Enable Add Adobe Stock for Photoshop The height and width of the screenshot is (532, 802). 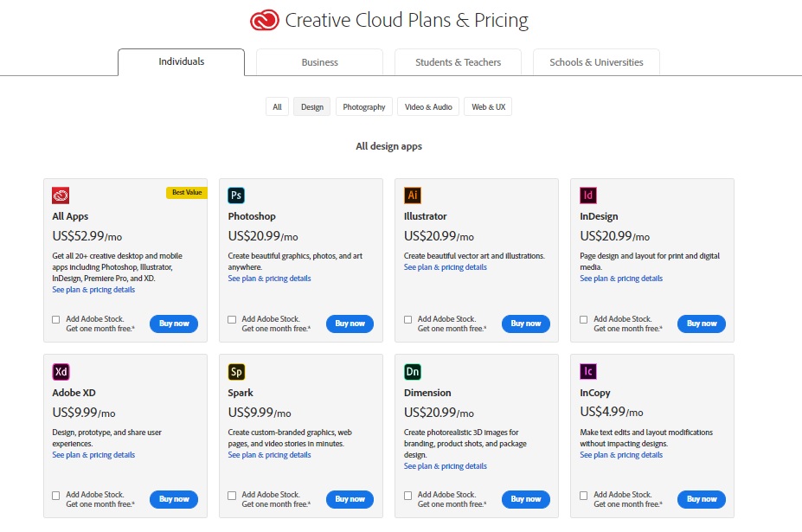pyautogui.click(x=232, y=319)
